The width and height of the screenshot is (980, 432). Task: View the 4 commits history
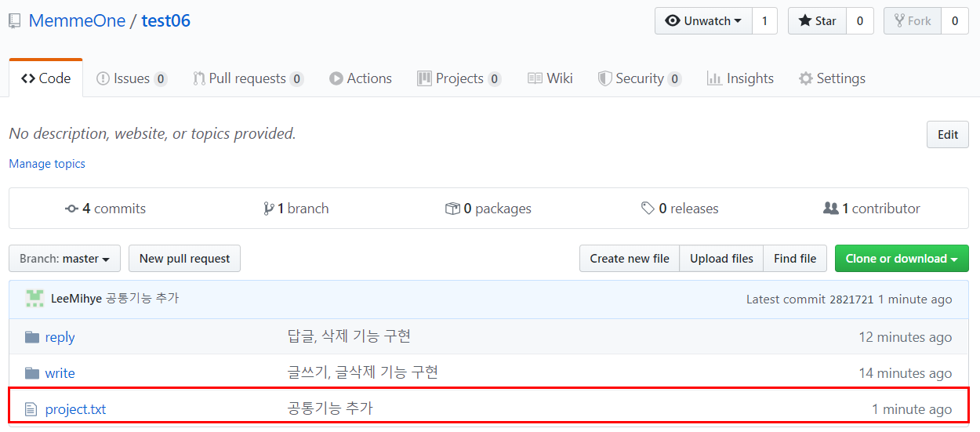106,209
